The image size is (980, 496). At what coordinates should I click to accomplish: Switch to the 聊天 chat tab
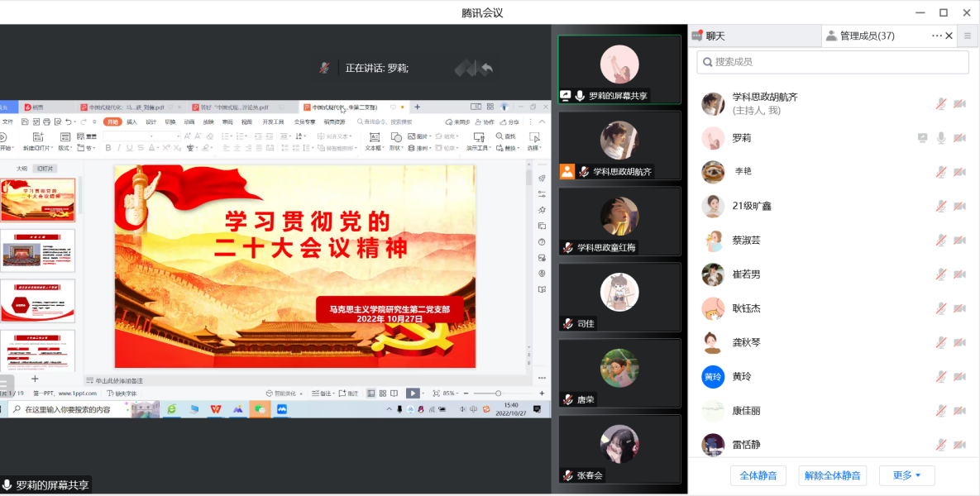click(x=715, y=36)
